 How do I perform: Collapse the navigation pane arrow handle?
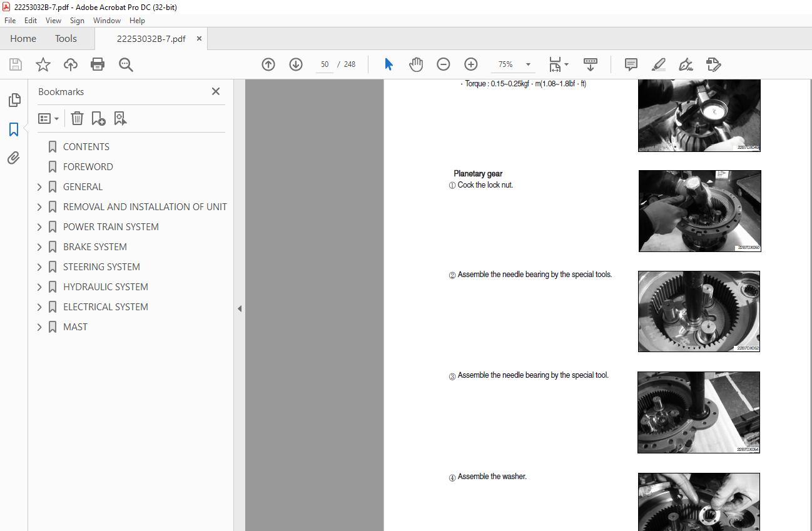pos(239,308)
